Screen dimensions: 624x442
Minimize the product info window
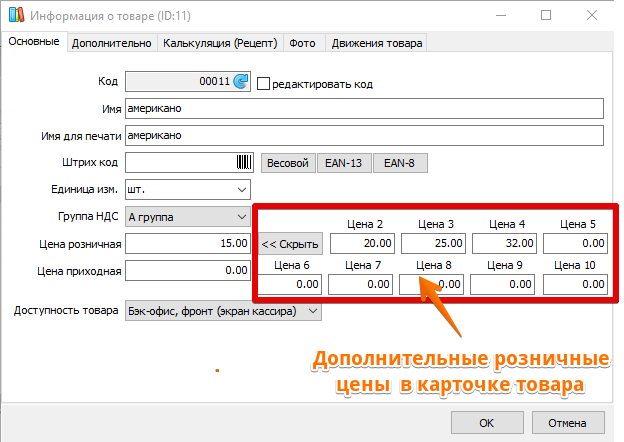tap(501, 15)
